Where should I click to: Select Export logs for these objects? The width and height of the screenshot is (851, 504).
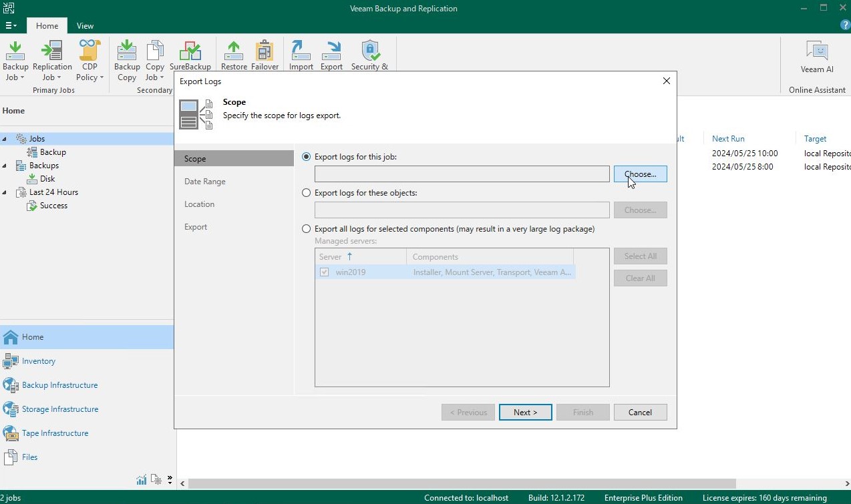pyautogui.click(x=307, y=193)
